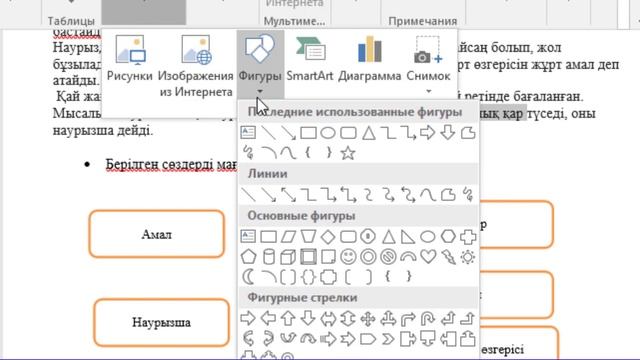Select the cube basic shape
This screenshot has width=640, height=360.
pos(288,257)
